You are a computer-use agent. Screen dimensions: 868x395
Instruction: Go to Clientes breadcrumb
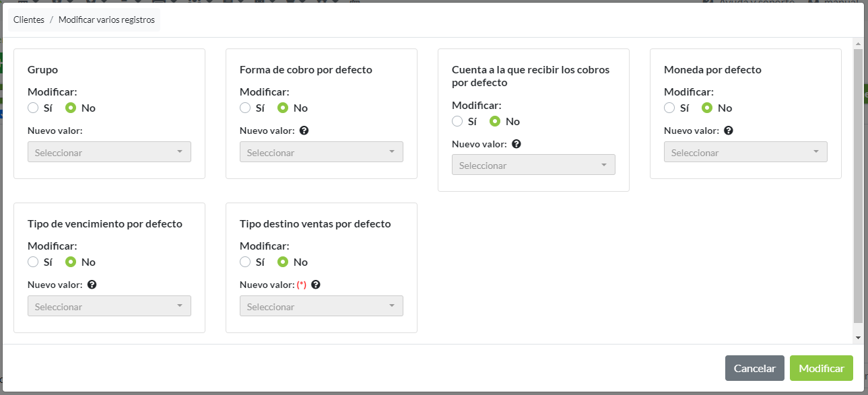pyautogui.click(x=29, y=20)
